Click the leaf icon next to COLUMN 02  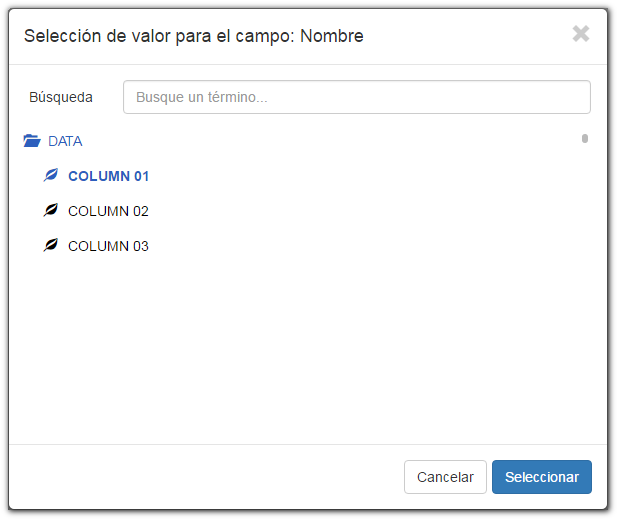click(x=51, y=210)
